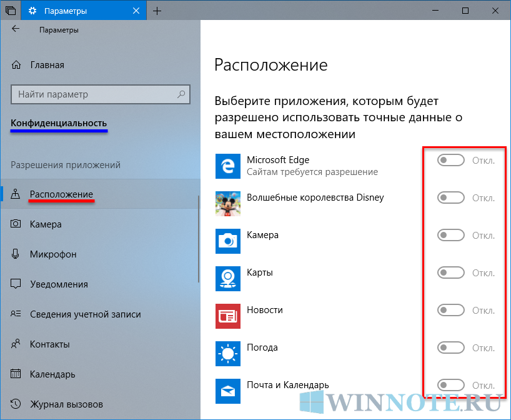Open Микрофон settings in sidebar
Viewport: 511px width, 420px height.
click(101, 254)
